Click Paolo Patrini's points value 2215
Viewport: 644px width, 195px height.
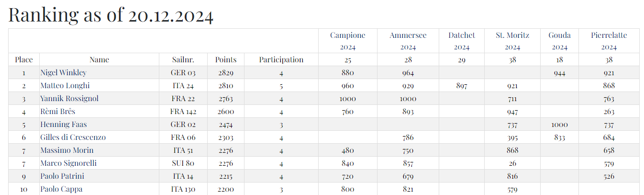click(225, 176)
